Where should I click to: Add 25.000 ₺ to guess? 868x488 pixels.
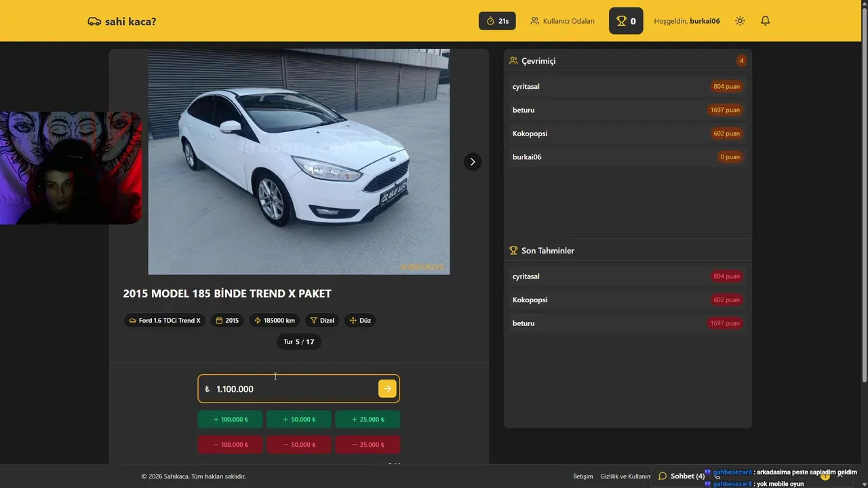[368, 420]
